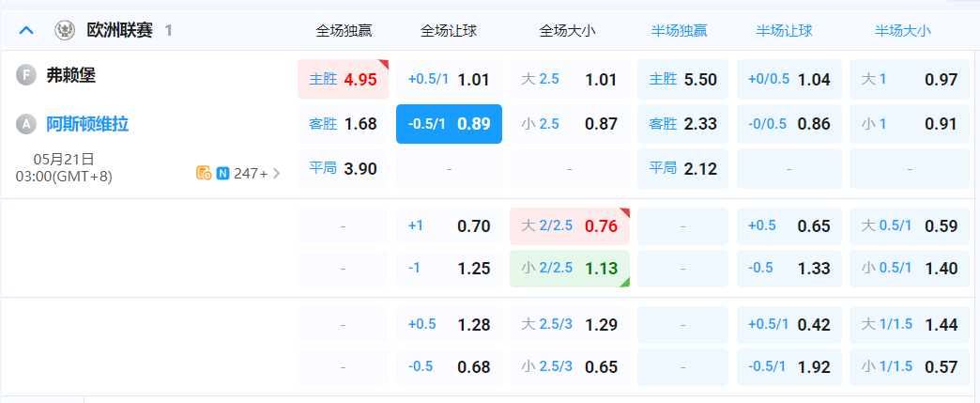Screen dimensions: 980x403
Task: Click the 阿斯顿维拉 away team A icon
Action: pyautogui.click(x=26, y=124)
